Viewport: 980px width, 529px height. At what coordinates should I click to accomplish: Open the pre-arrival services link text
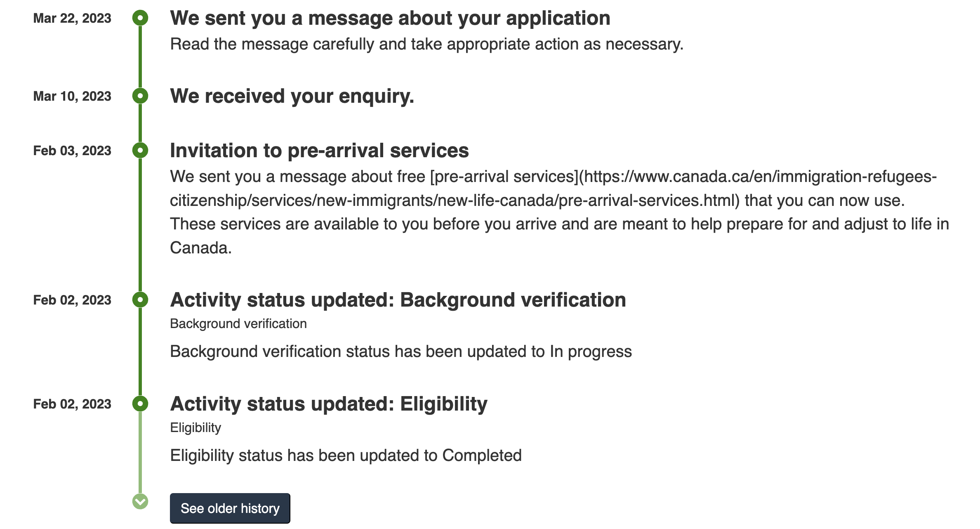[x=504, y=177]
